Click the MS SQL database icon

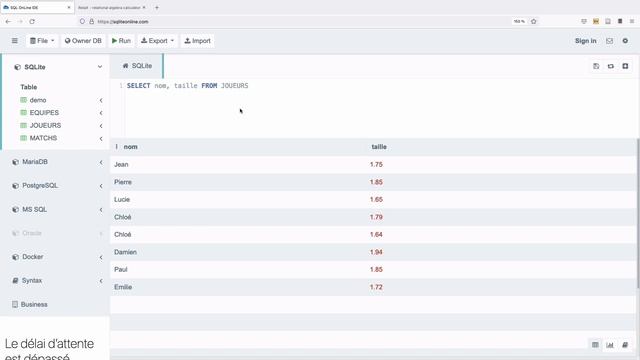(x=16, y=209)
